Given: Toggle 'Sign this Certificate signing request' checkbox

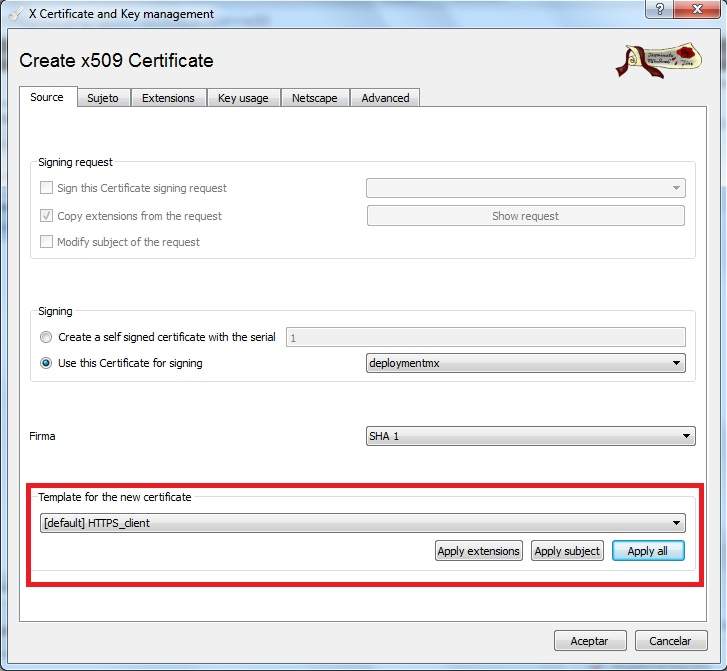Looking at the screenshot, I should click(46, 188).
